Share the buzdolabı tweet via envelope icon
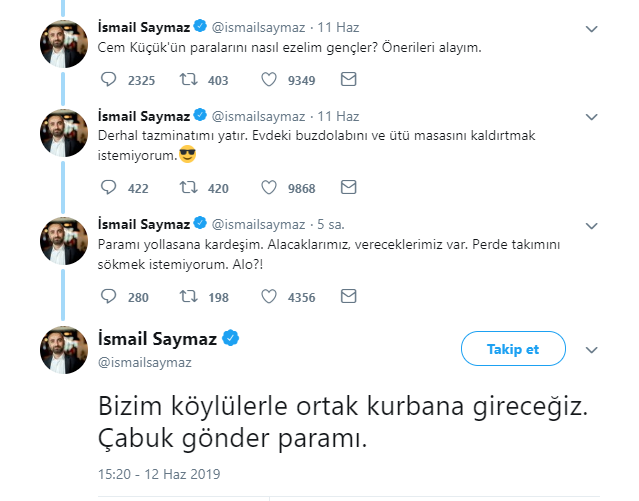639x501 pixels. [x=348, y=187]
